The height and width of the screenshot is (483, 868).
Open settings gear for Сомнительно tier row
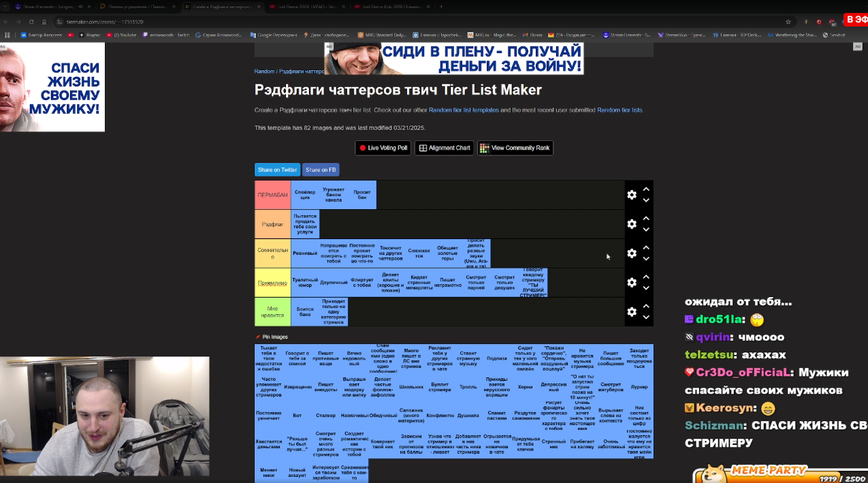[632, 253]
